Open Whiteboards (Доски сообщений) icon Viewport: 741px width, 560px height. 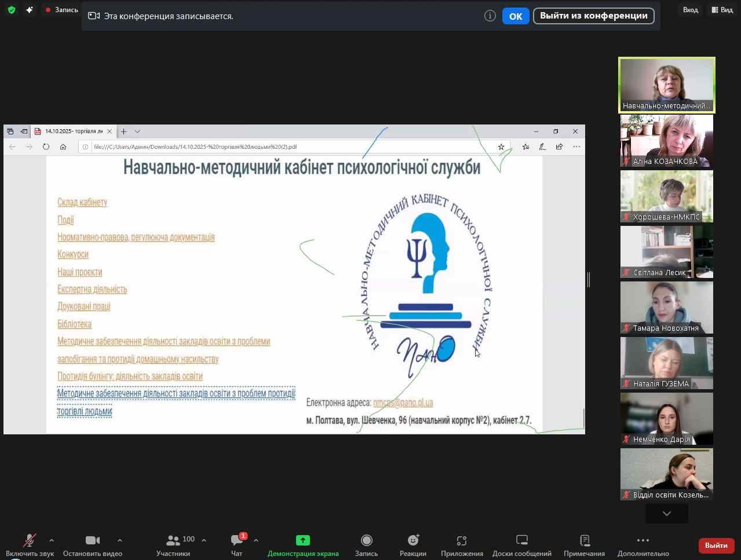pos(521,541)
